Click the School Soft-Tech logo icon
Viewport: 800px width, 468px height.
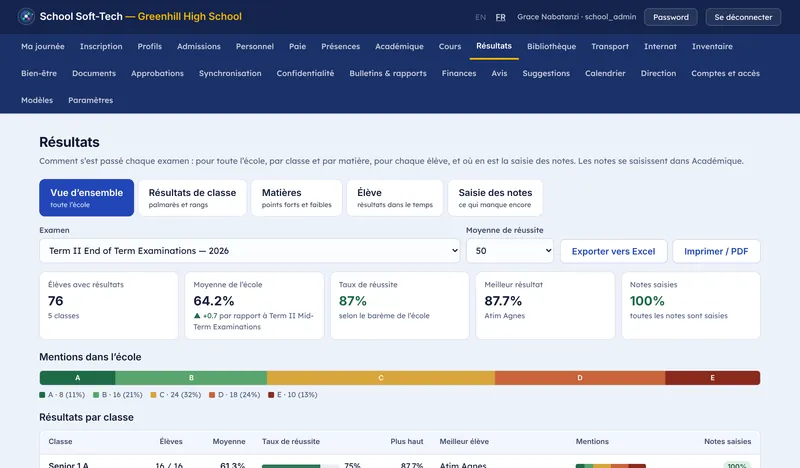26,16
